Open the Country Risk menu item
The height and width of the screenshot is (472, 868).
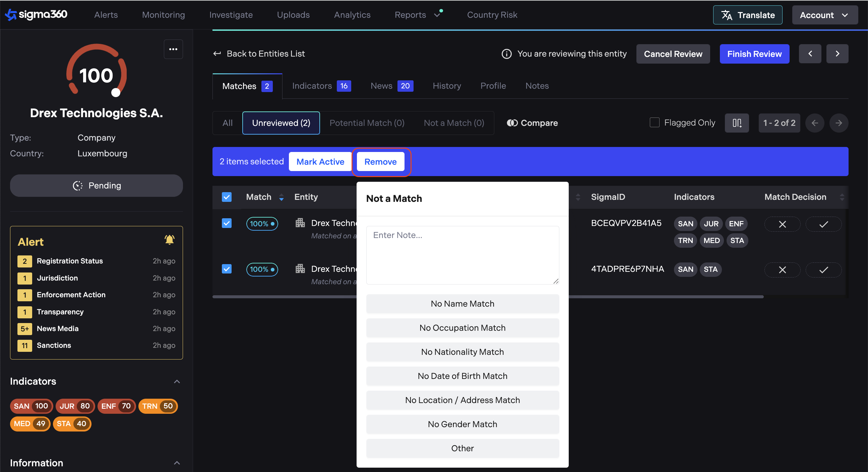pyautogui.click(x=492, y=15)
